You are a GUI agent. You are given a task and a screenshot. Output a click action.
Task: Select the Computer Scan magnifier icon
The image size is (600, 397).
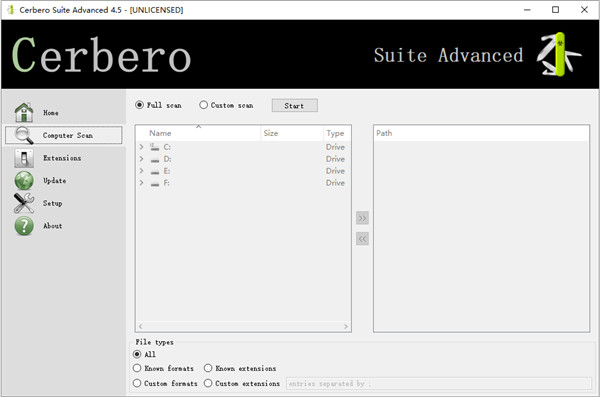(24, 136)
